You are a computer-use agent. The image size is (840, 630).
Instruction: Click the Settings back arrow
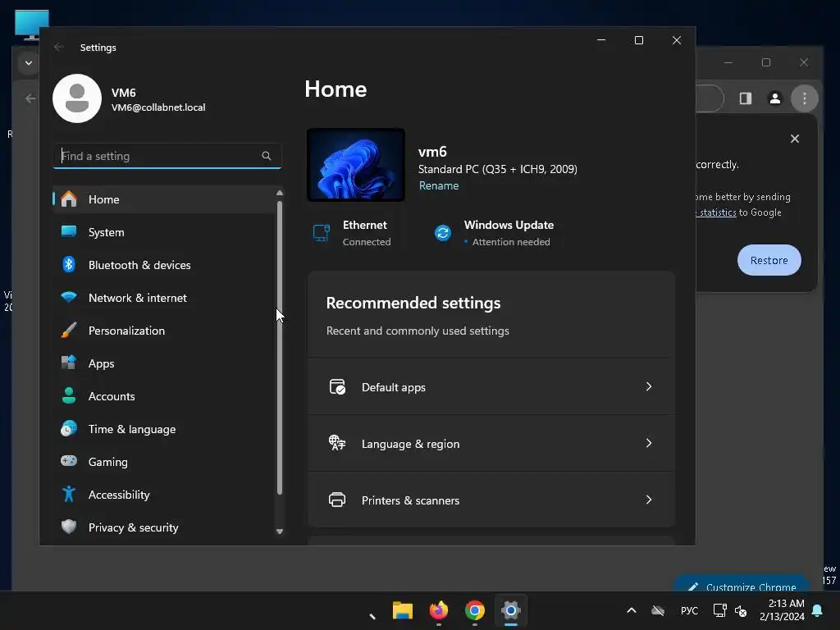click(59, 47)
